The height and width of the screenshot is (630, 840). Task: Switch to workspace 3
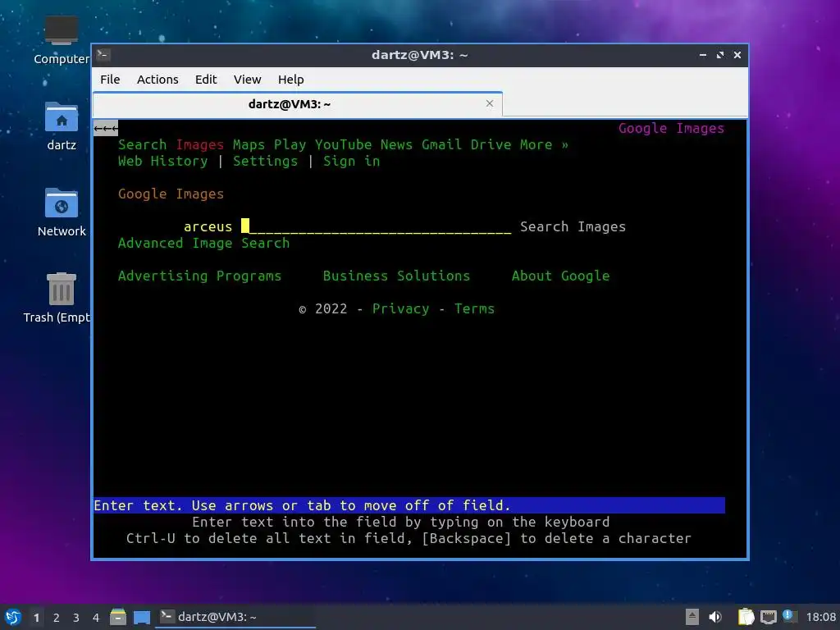pos(76,618)
